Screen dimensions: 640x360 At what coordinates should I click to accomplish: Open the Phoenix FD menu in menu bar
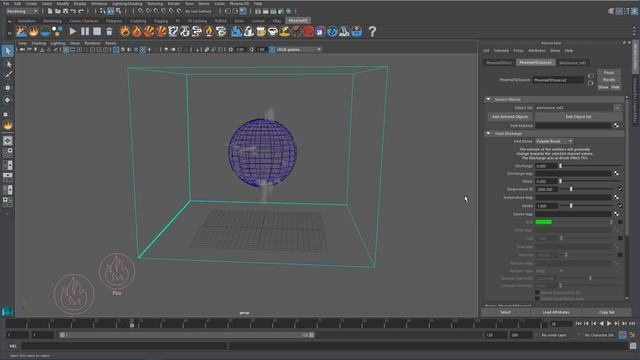pyautogui.click(x=239, y=3)
